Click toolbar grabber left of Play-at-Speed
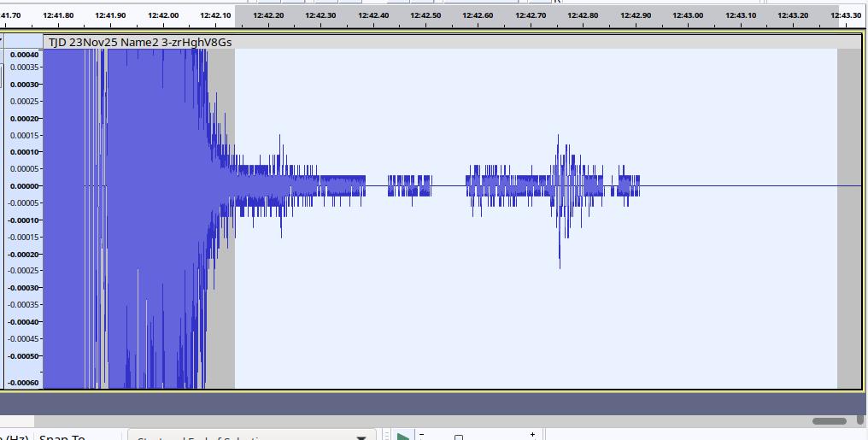 pos(385,436)
